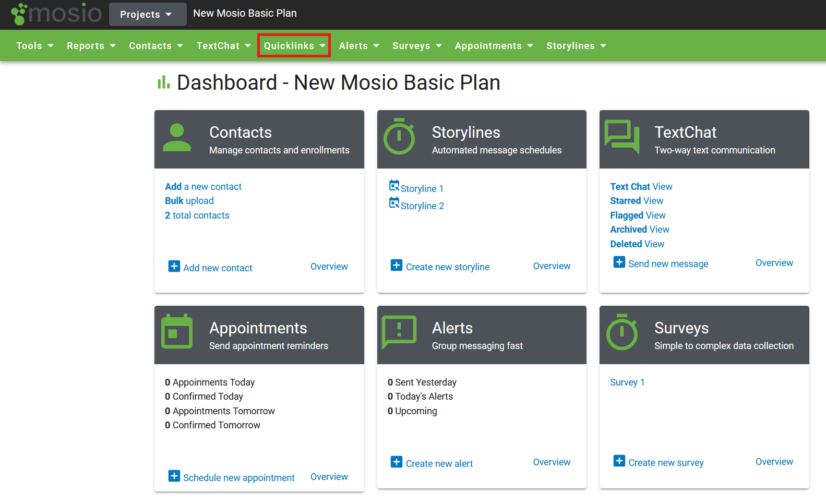826x504 pixels.
Task: Click the 0 Upcoming text
Action: point(412,411)
